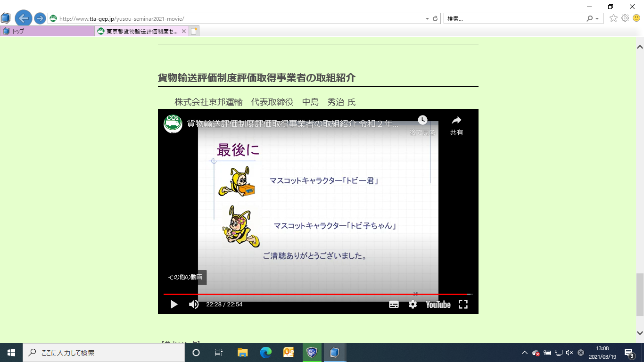Open the Windows Start menu
This screenshot has height=362, width=644.
11,353
